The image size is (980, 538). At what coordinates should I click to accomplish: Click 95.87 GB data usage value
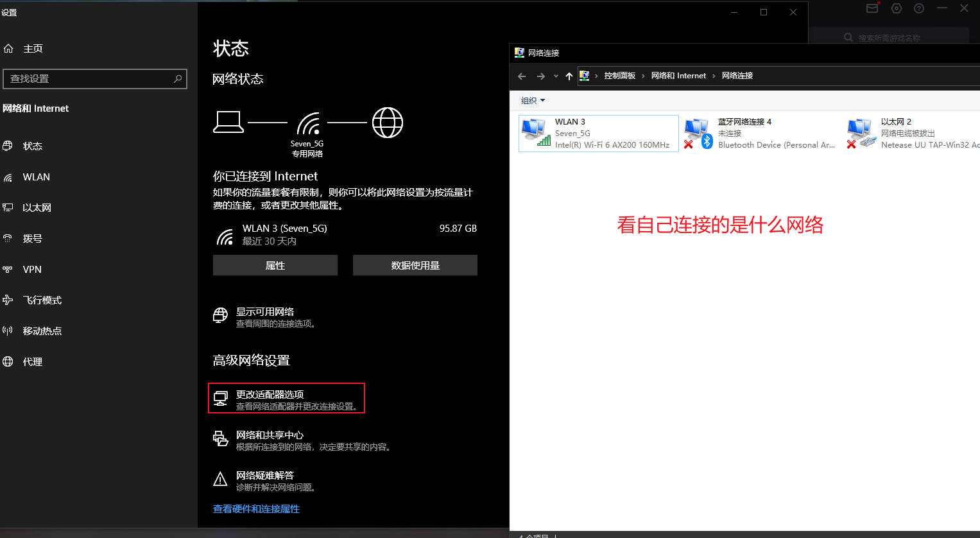(458, 228)
